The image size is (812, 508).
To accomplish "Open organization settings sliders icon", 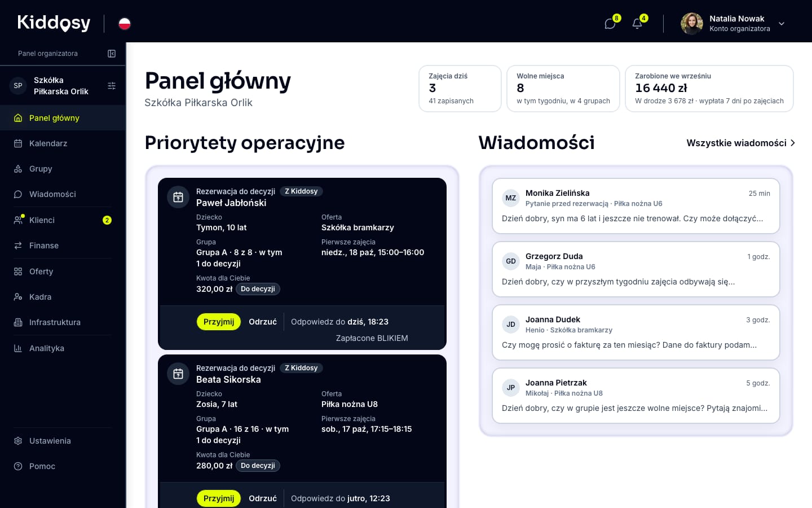I will [x=112, y=86].
